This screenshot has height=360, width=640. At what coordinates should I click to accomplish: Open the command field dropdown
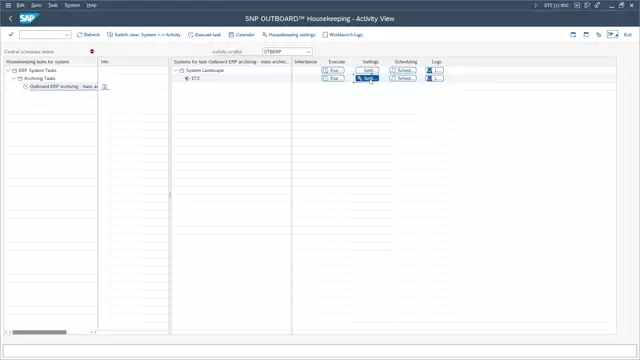click(67, 35)
